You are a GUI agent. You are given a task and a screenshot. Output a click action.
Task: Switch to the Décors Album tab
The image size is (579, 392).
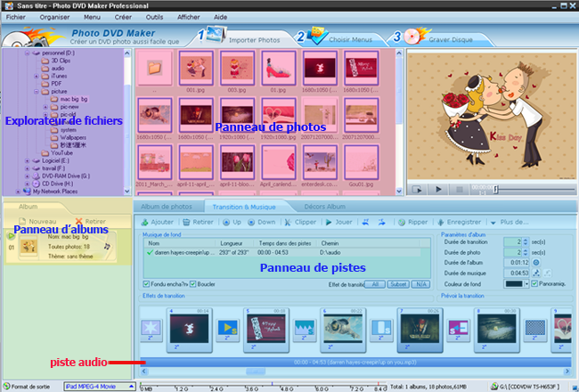tap(325, 207)
